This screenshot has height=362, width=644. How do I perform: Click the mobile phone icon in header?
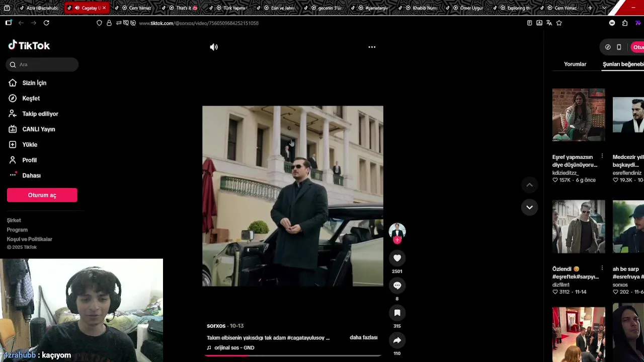click(x=619, y=47)
